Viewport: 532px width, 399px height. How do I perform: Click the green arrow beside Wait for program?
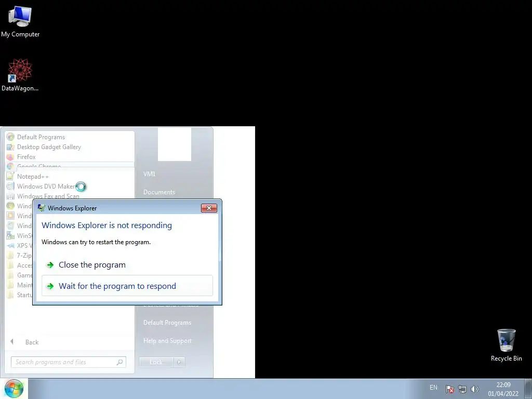50,286
